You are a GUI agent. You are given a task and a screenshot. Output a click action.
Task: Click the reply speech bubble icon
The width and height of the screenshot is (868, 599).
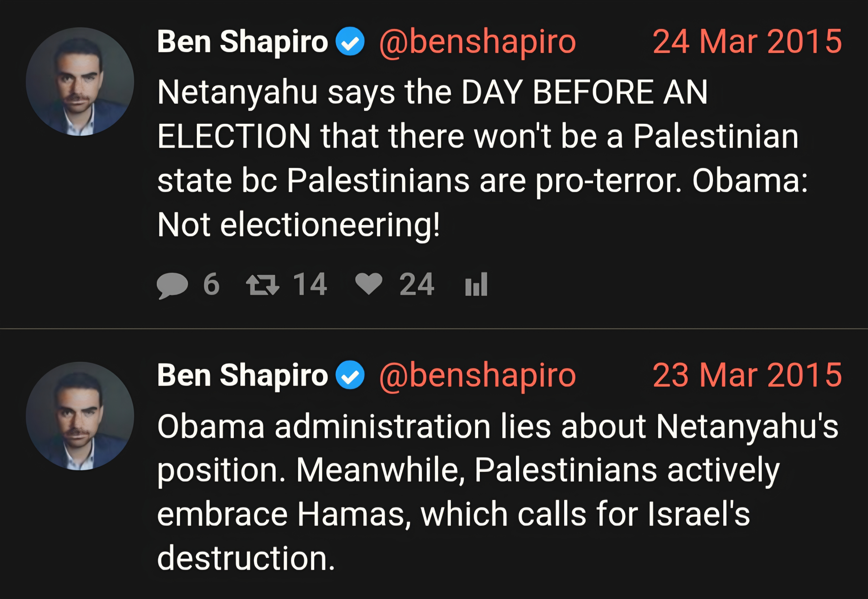172,285
